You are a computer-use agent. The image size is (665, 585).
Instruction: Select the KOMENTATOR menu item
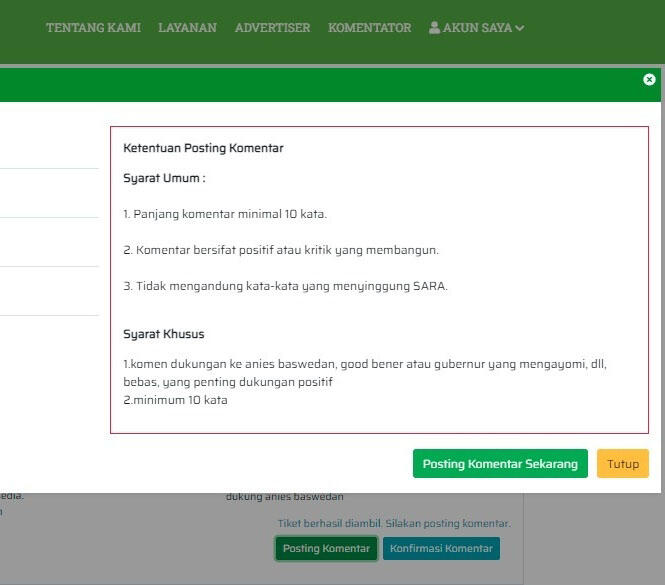click(369, 28)
